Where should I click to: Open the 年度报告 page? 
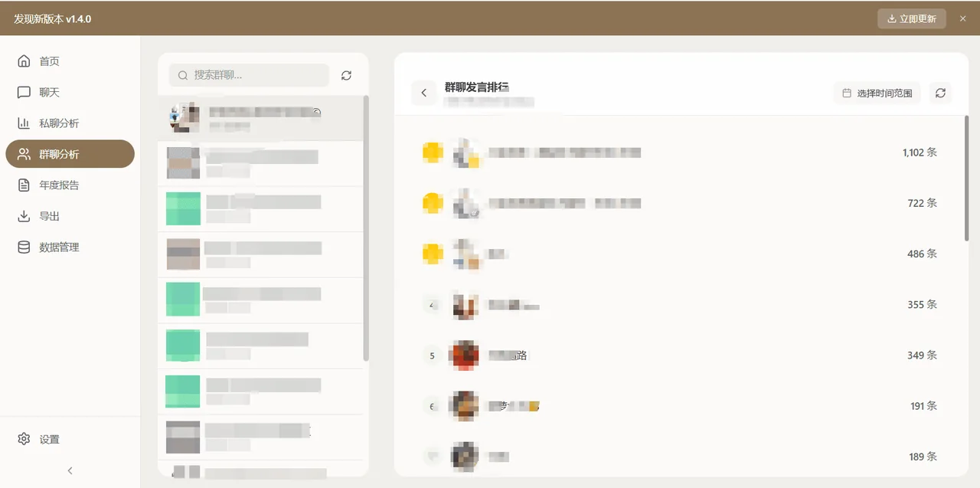click(70, 185)
